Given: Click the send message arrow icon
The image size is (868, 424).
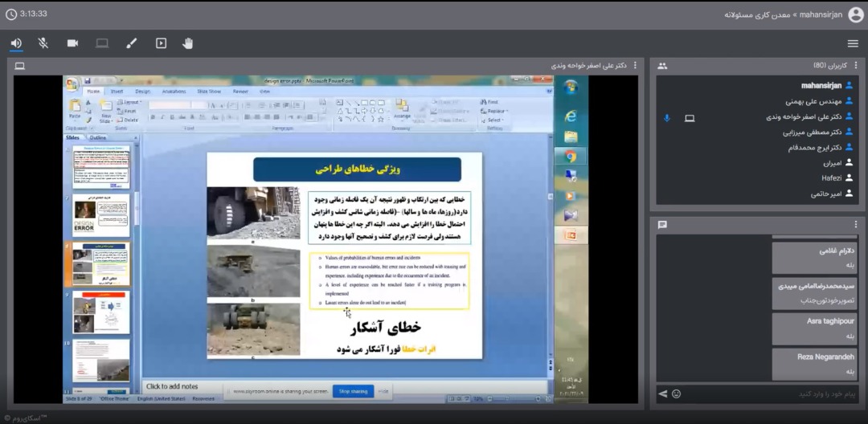Looking at the screenshot, I should point(663,393).
